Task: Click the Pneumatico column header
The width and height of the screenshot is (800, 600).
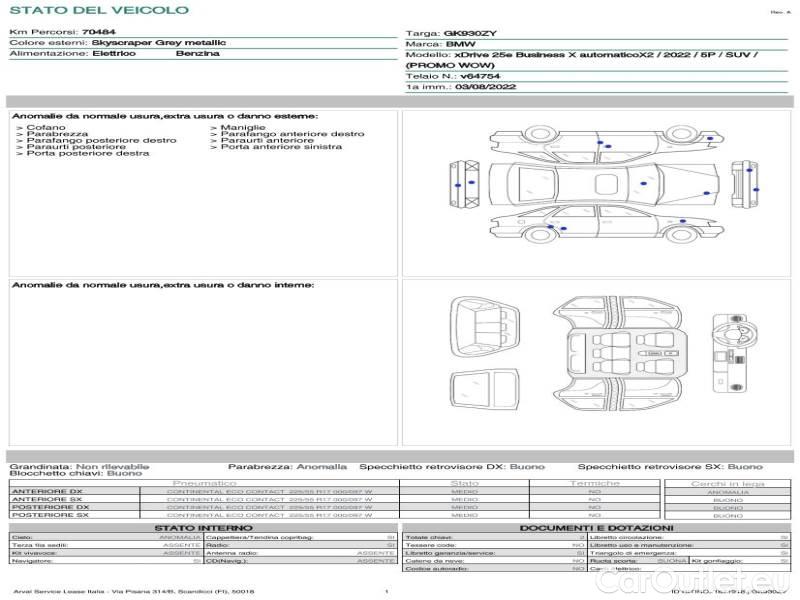Action: pyautogui.click(x=232, y=483)
